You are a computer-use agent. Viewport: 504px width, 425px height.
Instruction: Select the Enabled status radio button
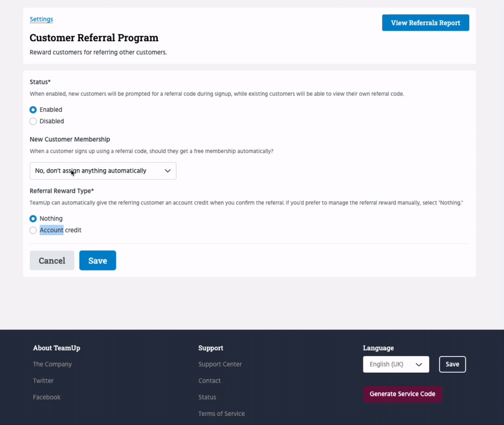pyautogui.click(x=33, y=110)
